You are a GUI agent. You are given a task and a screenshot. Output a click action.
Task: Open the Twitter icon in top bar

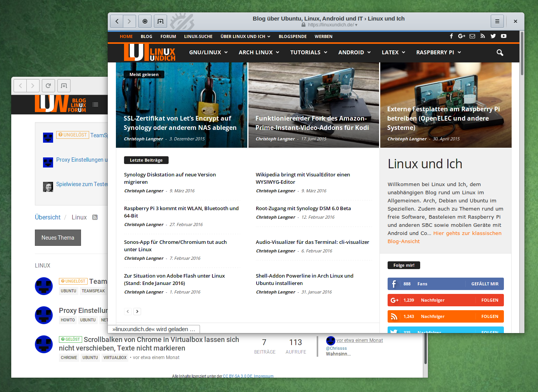click(493, 36)
